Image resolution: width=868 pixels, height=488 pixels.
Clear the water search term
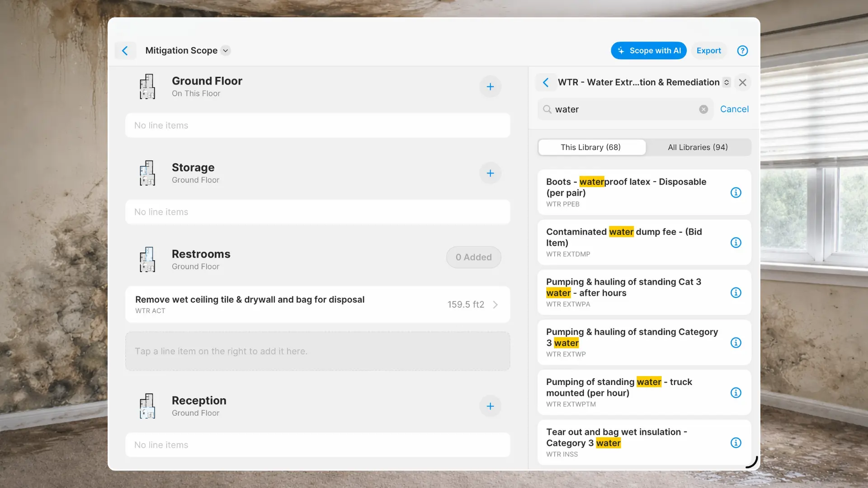703,109
